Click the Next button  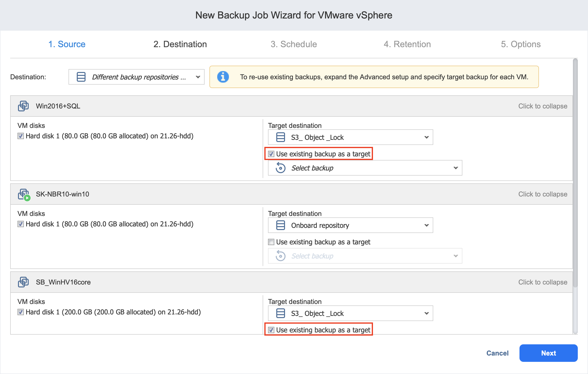pyautogui.click(x=548, y=353)
